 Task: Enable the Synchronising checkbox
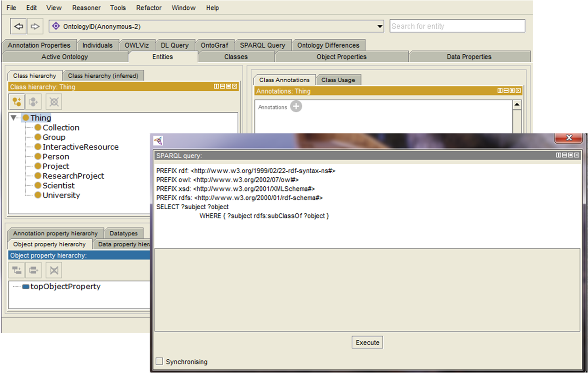pyautogui.click(x=160, y=361)
